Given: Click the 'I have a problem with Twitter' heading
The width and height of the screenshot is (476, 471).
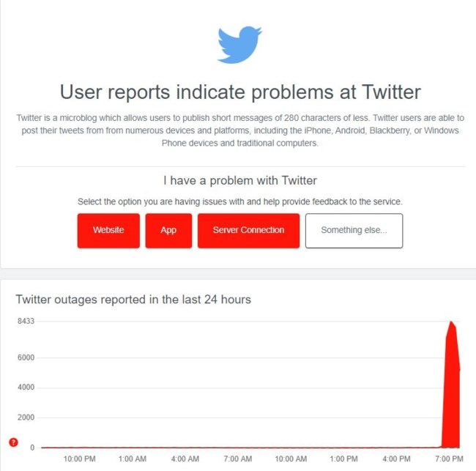Looking at the screenshot, I should (x=239, y=179).
